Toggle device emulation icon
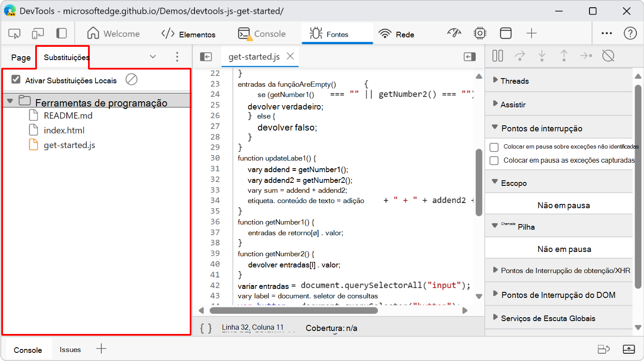 point(38,33)
